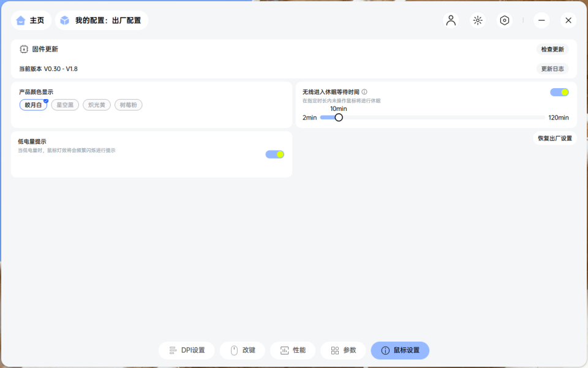
Task: Click the sleep time slider handle
Action: point(339,117)
